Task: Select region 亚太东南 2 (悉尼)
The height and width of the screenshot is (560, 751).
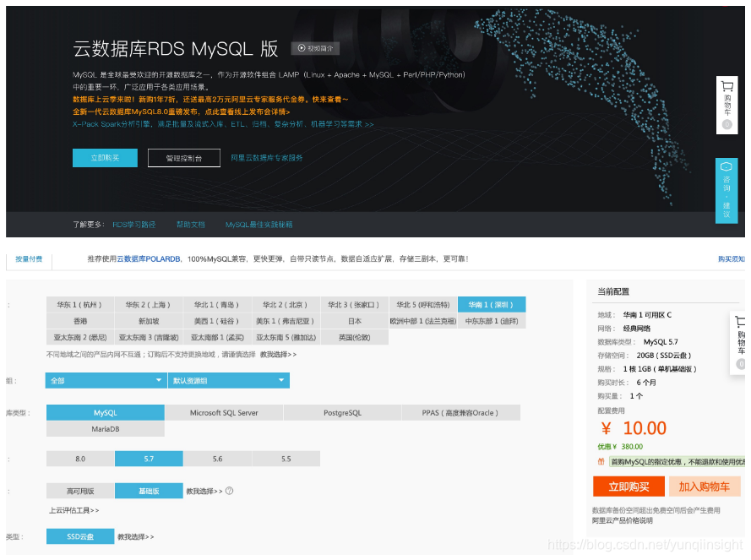Action: click(80, 337)
